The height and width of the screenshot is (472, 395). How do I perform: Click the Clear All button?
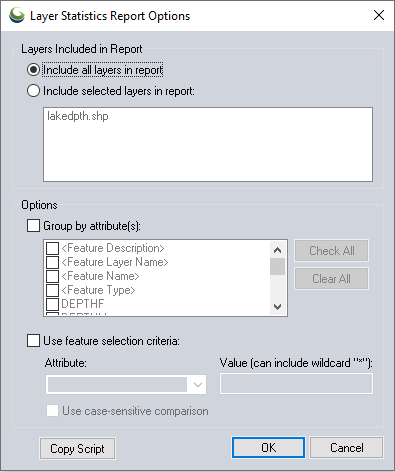tap(331, 279)
